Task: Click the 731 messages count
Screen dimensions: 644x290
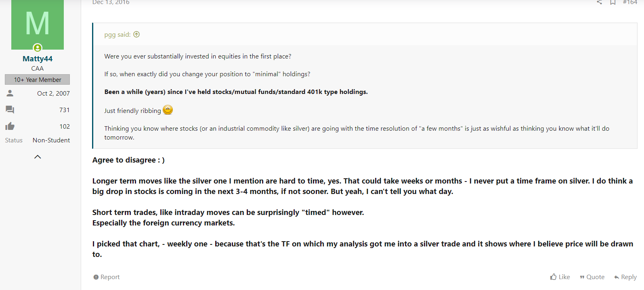Action: click(65, 110)
